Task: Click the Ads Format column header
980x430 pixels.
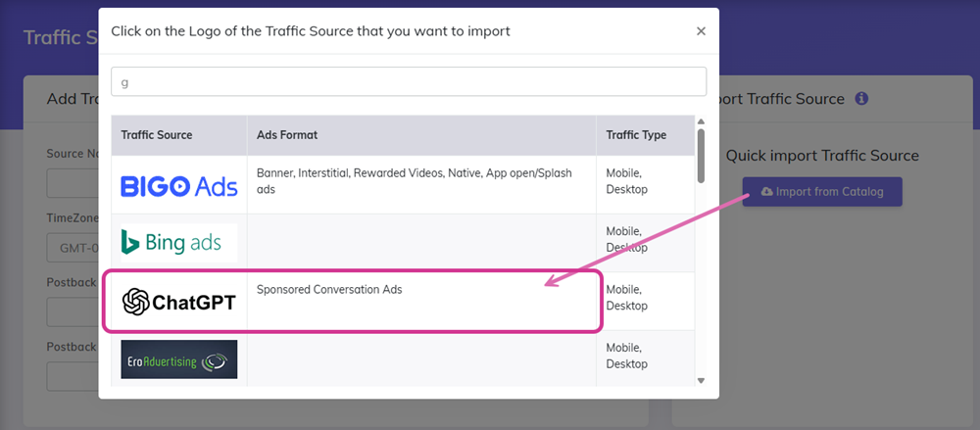Action: (287, 135)
